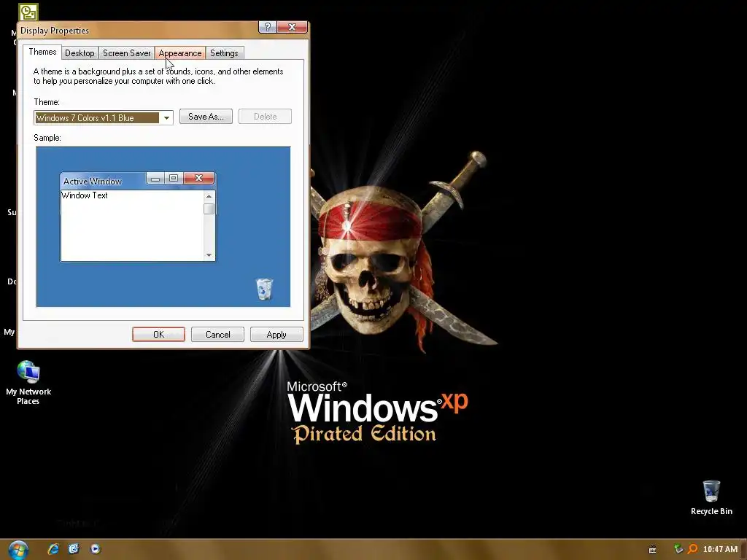Open the Recycle Bin desktop icon
The height and width of the screenshot is (560, 747).
coord(711,497)
